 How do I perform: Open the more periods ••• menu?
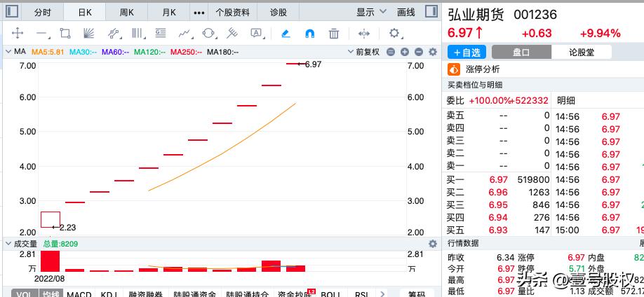(x=199, y=13)
